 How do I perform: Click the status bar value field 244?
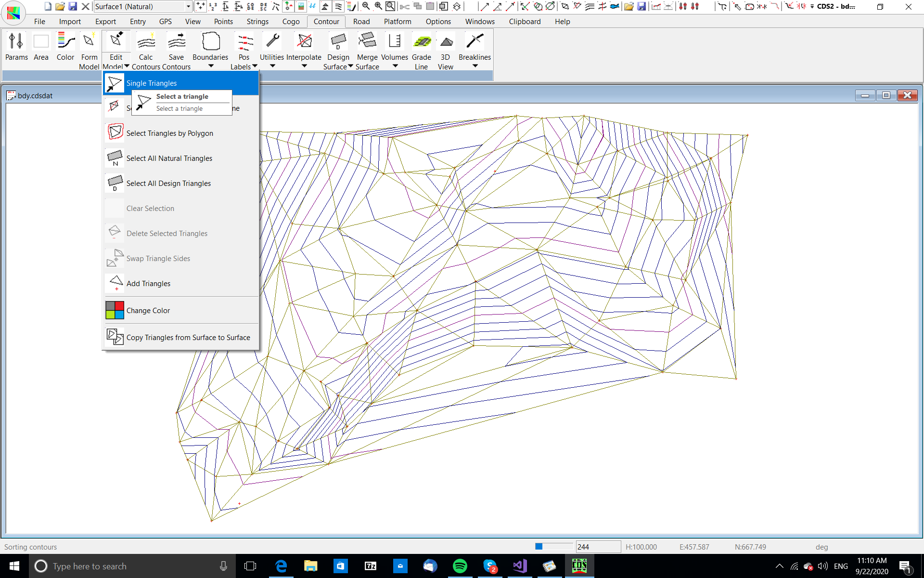point(598,547)
